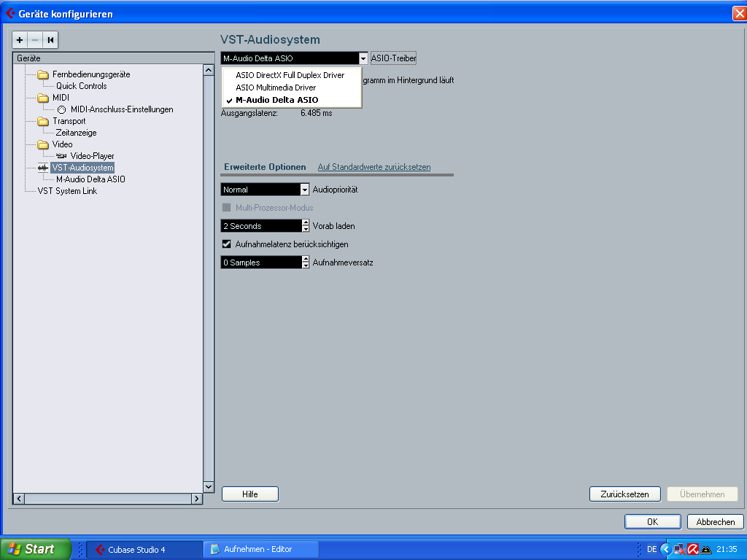The height and width of the screenshot is (560, 747).
Task: Click Auf Standardwerte zurücksetzen link
Action: pos(374,167)
